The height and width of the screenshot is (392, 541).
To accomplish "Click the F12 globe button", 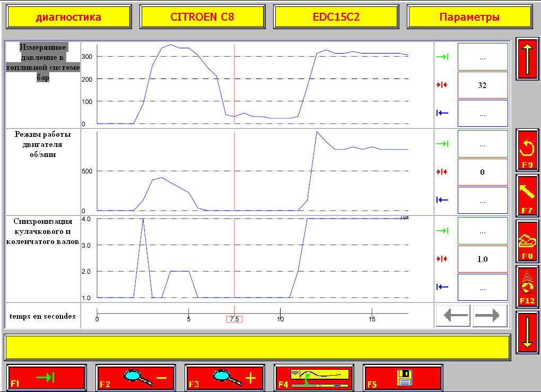I will 527,286.
